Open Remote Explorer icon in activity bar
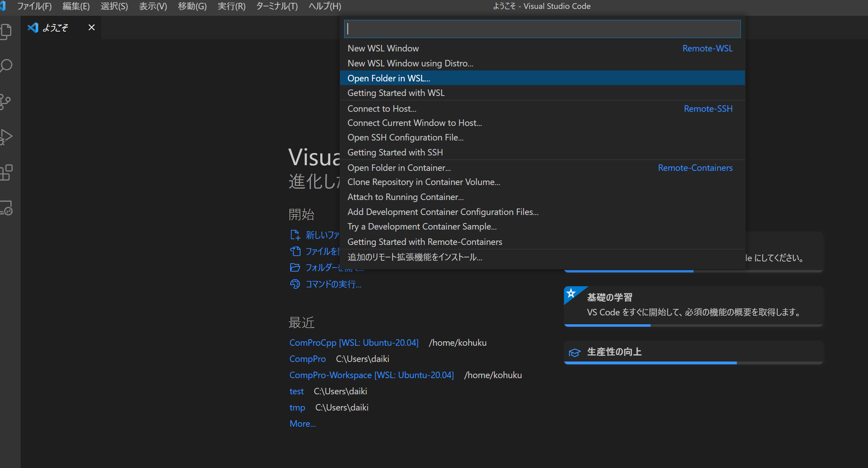Viewport: 868px width, 468px height. coord(6,208)
